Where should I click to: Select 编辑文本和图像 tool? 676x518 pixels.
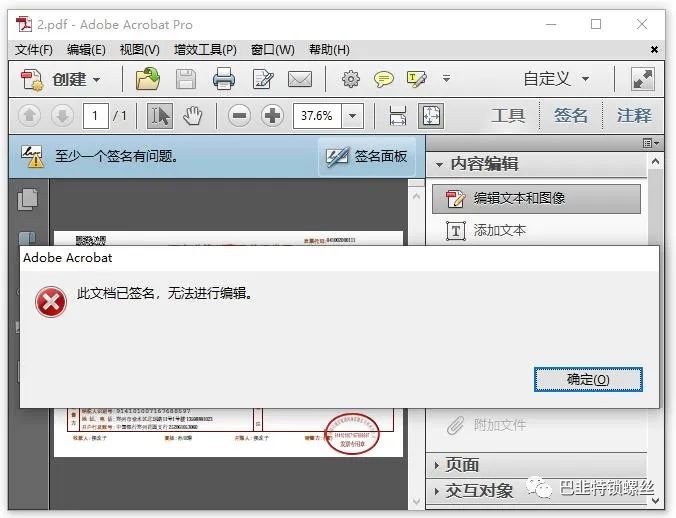click(536, 199)
